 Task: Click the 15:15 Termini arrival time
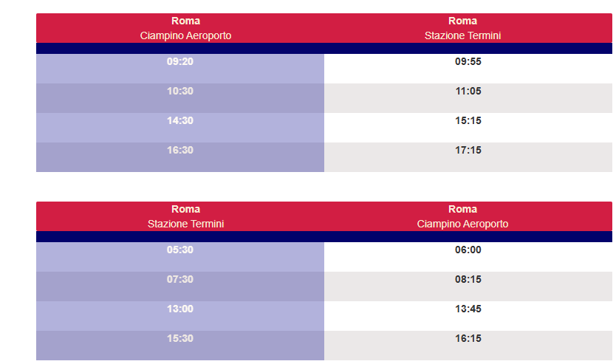(x=468, y=120)
